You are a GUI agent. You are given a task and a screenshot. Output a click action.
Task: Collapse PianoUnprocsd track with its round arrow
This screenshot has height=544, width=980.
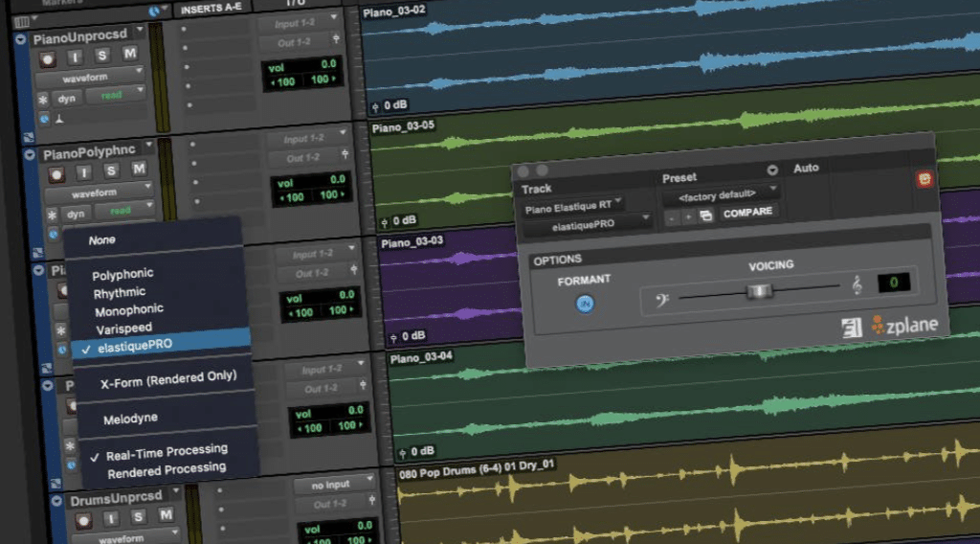click(x=20, y=39)
